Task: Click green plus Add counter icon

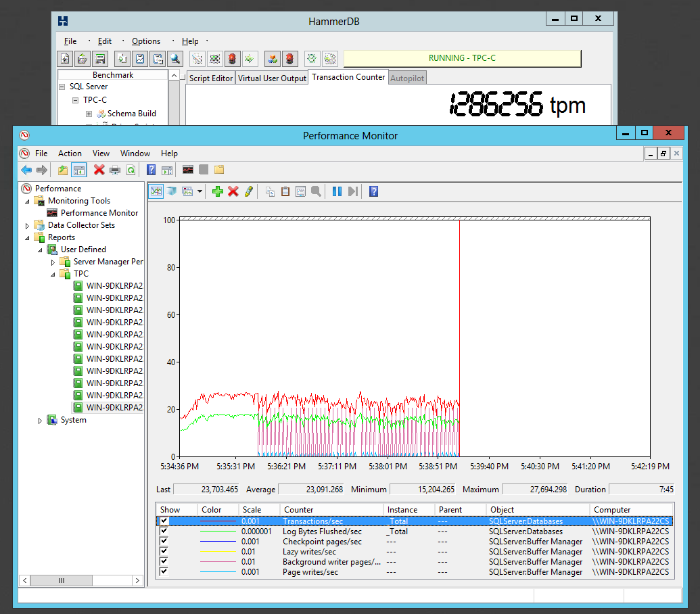Action: point(218,191)
